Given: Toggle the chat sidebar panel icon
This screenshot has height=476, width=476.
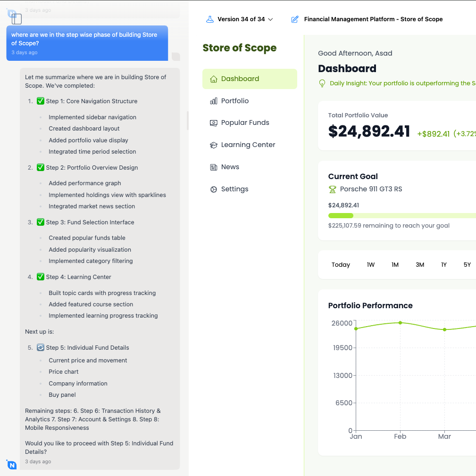Looking at the screenshot, I should 17,19.
